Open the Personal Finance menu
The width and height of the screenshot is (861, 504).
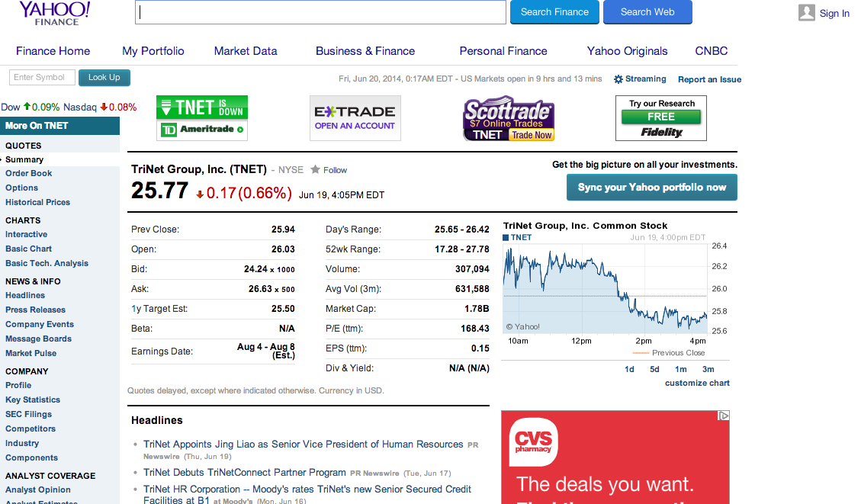click(x=503, y=51)
